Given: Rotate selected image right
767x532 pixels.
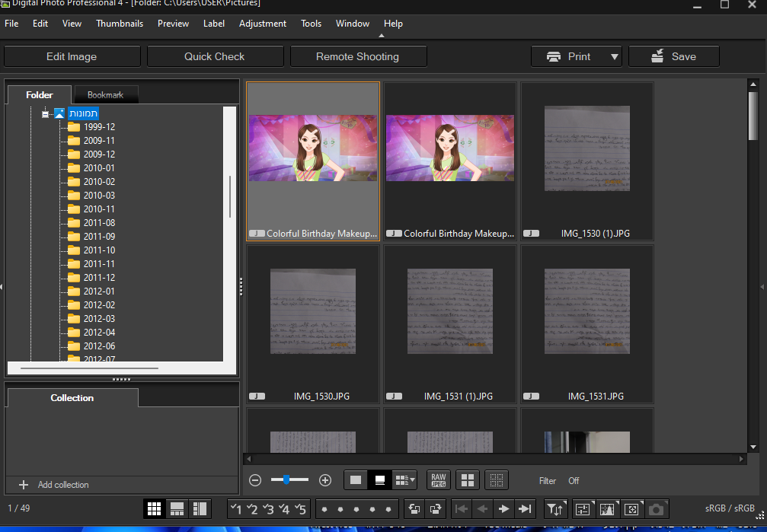Looking at the screenshot, I should [436, 509].
